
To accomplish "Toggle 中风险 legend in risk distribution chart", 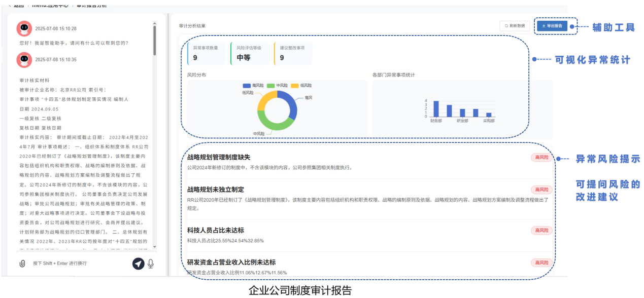I will click(278, 86).
